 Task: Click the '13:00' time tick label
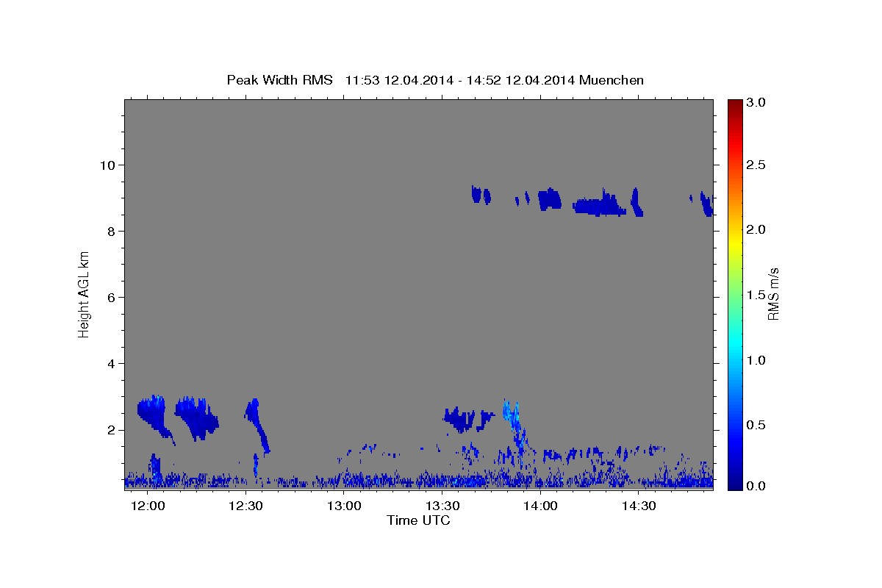coord(344,506)
